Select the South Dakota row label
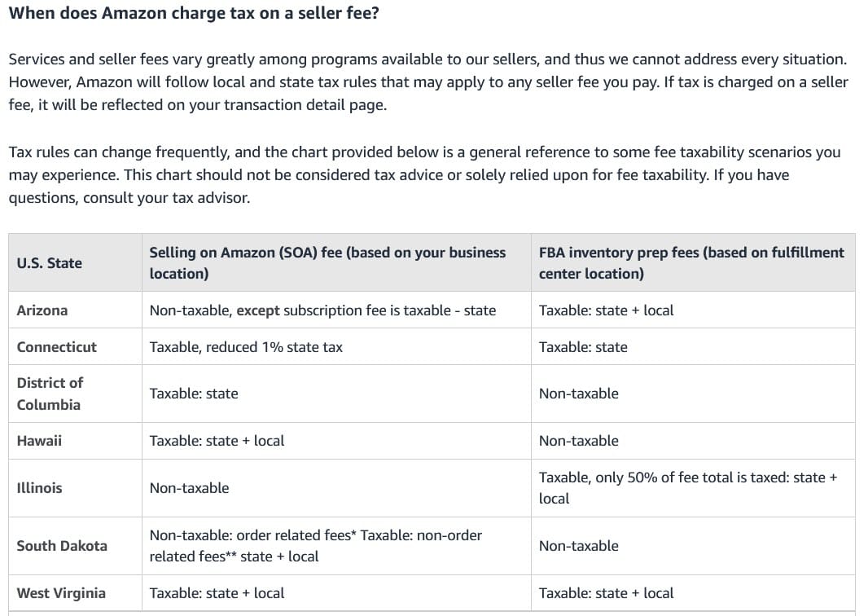Screen dimensions: 868x616 62,546
